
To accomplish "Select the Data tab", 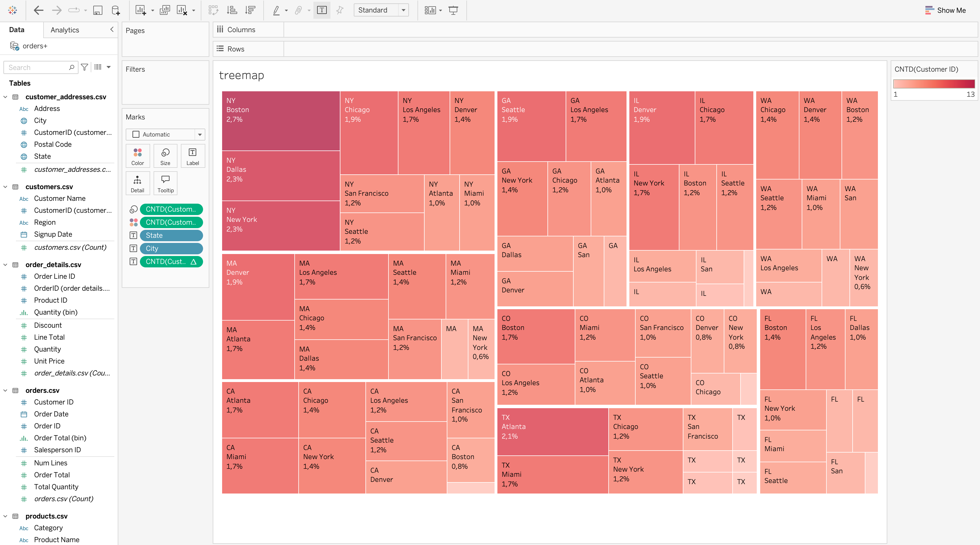I will tap(17, 30).
